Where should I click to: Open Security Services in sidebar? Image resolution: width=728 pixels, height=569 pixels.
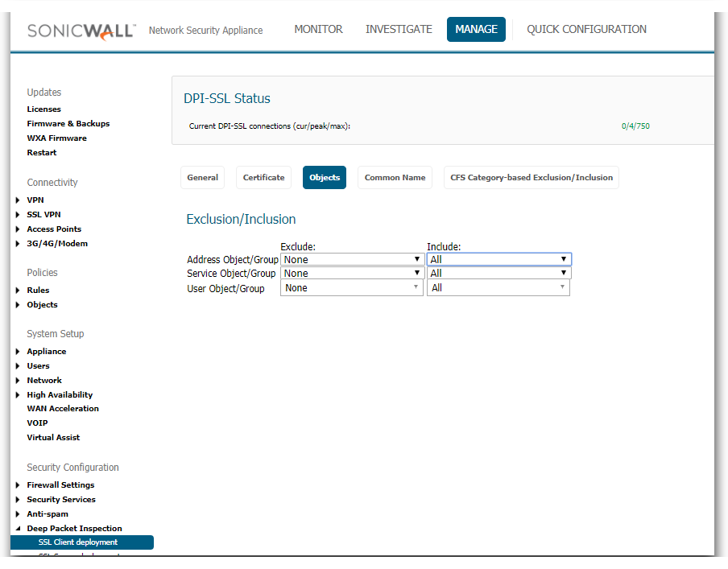(61, 499)
